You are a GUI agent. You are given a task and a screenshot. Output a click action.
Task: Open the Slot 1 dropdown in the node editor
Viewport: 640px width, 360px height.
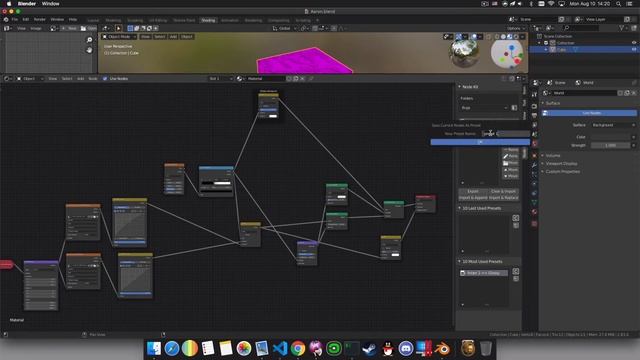[220, 78]
